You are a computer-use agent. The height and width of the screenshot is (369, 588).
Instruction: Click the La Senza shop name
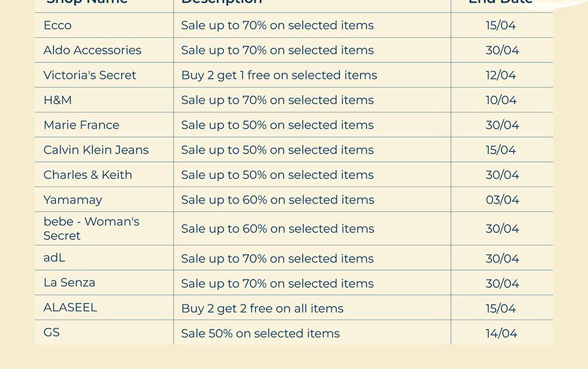click(x=69, y=282)
